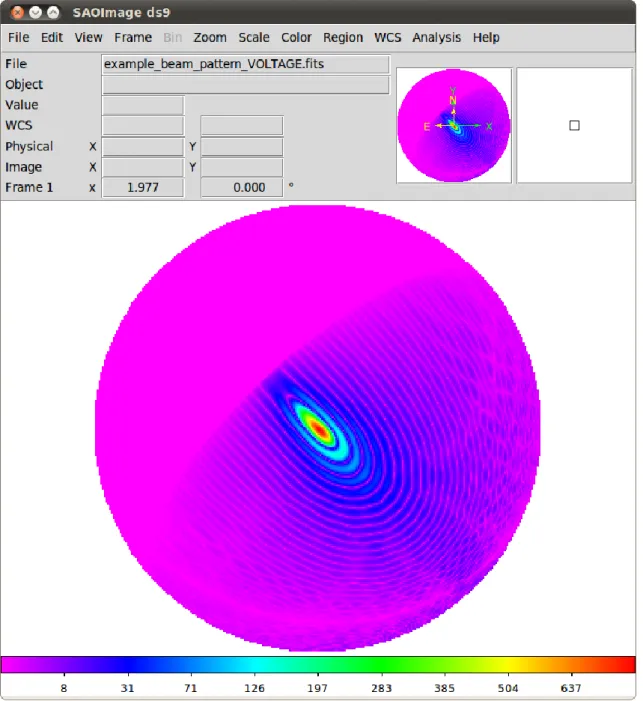This screenshot has height=701, width=643.
Task: Click the small square in magnifier panel
Action: point(575,126)
